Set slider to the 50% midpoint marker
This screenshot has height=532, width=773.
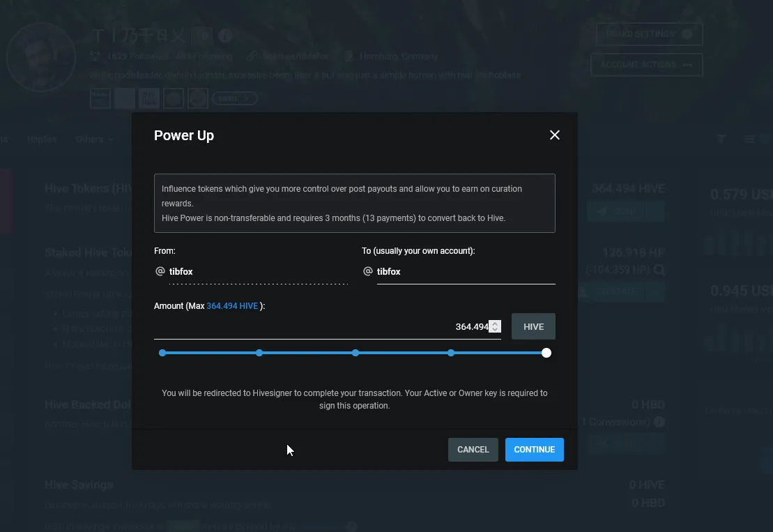coord(355,353)
